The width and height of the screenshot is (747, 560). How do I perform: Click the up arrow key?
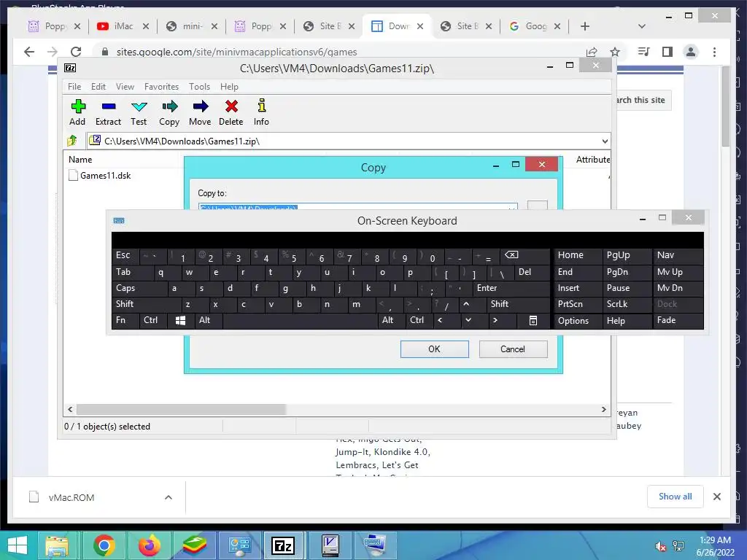point(472,304)
